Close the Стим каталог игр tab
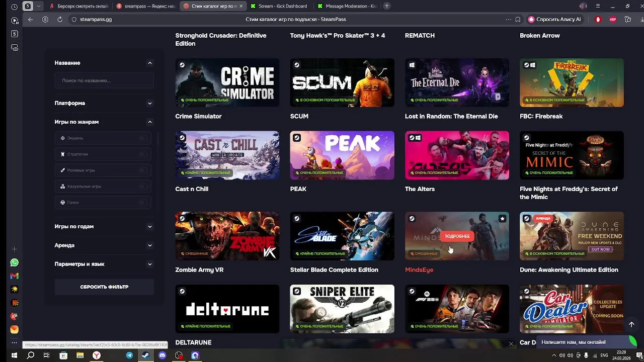 (x=241, y=6)
